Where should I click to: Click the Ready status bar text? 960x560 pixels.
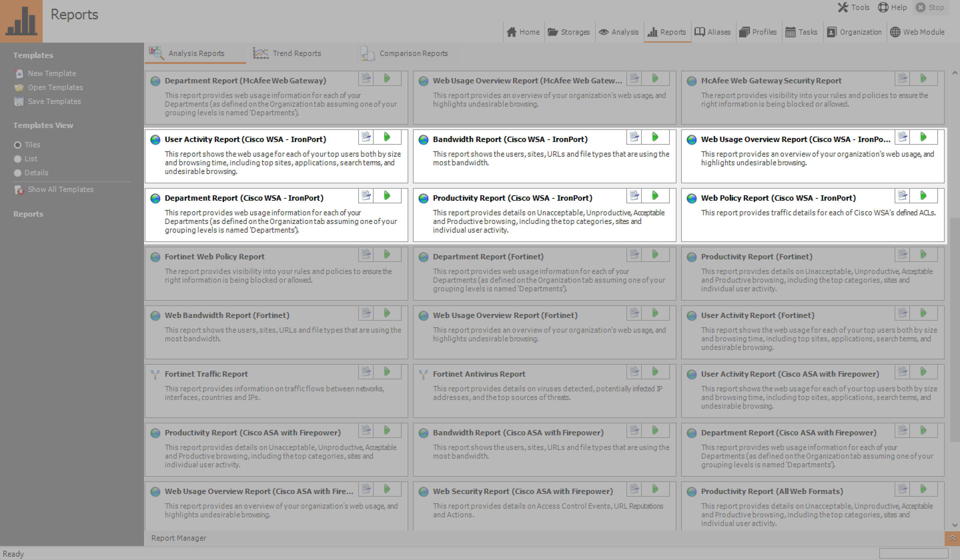tap(13, 554)
